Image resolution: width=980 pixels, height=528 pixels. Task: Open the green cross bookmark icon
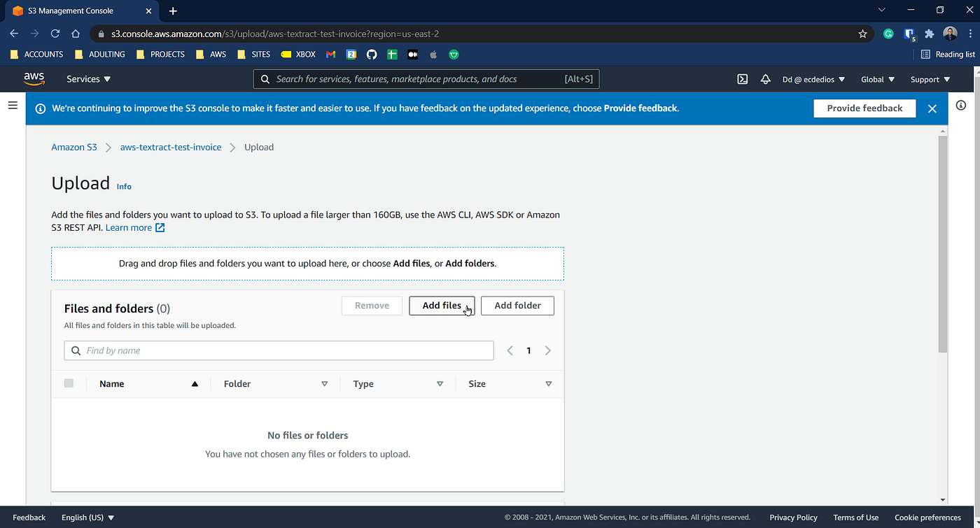pos(393,55)
